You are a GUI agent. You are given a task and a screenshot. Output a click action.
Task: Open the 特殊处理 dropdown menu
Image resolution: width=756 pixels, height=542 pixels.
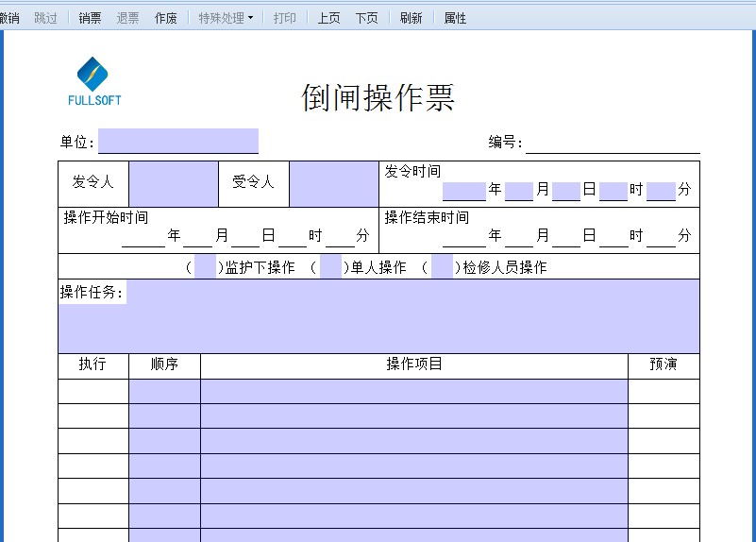pyautogui.click(x=226, y=18)
